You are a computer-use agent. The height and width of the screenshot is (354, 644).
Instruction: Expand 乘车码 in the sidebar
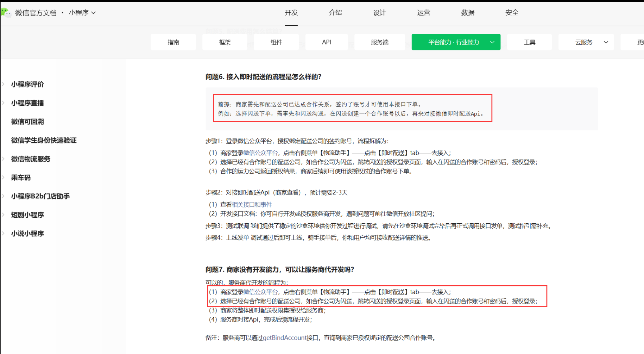point(21,178)
